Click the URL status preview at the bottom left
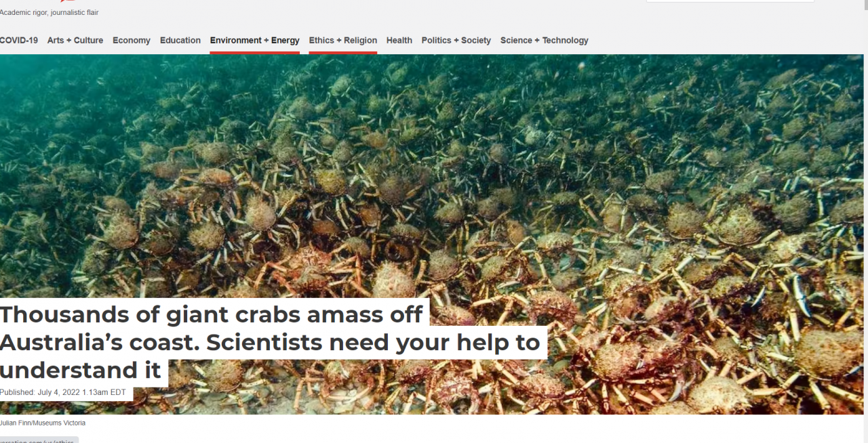Viewport: 868px width, 443px height. tap(38, 440)
